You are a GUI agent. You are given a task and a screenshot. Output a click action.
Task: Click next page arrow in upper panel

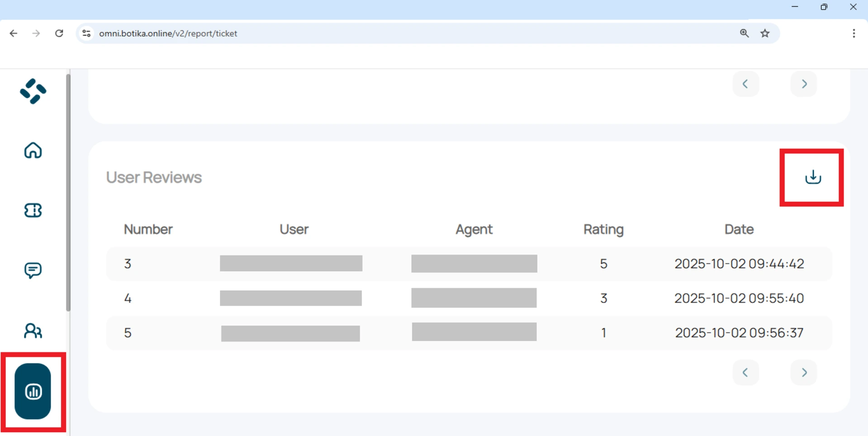(x=804, y=84)
